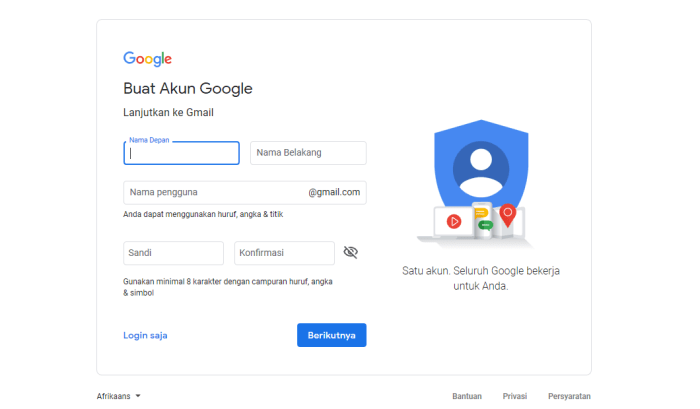Click the user avatar icon in blue shield
700x409 pixels.
click(481, 169)
